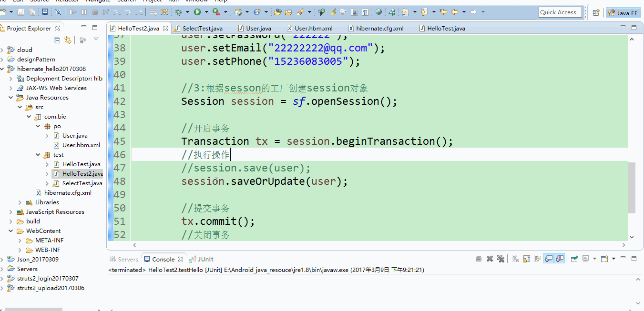The height and width of the screenshot is (311, 644).
Task: Toggle Skip All Breakpoints
Action: [58, 12]
